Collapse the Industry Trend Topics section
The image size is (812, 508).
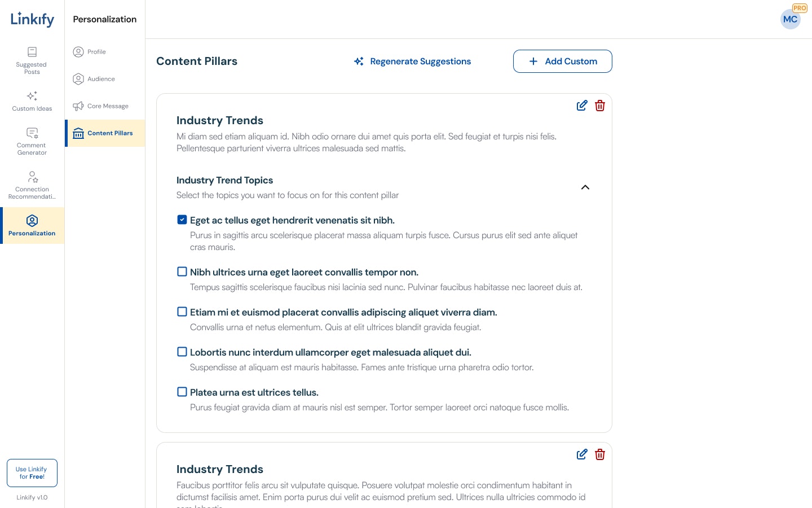click(585, 187)
